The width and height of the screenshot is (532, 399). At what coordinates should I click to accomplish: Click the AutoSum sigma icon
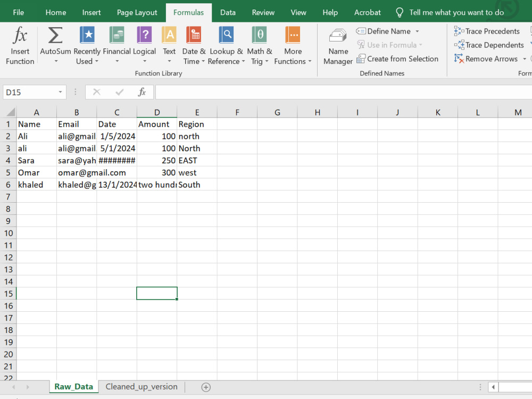55,35
